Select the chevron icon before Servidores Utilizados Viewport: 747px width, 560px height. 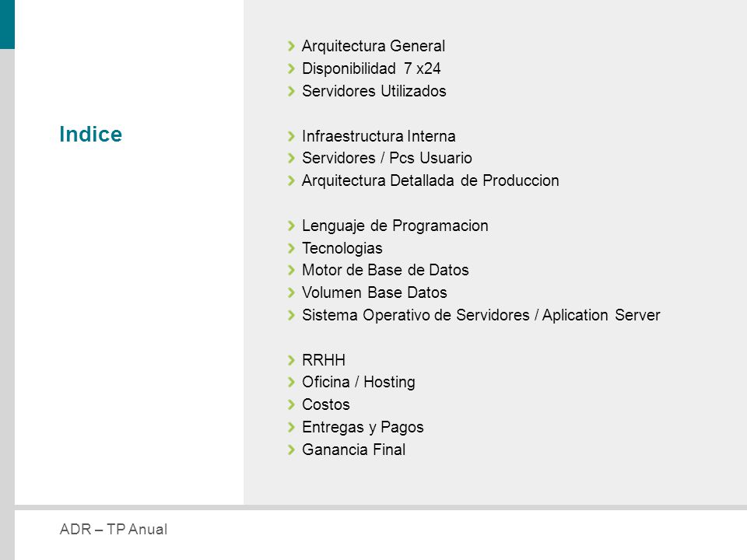[x=291, y=91]
